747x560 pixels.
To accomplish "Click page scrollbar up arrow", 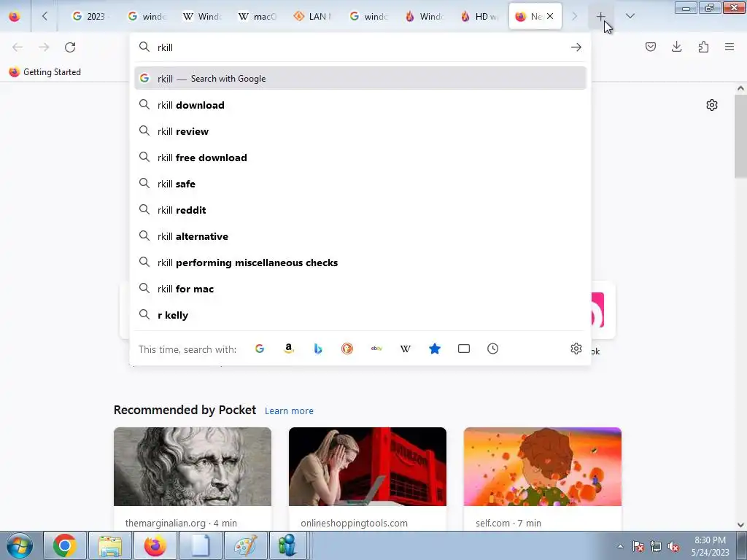I will click(740, 88).
